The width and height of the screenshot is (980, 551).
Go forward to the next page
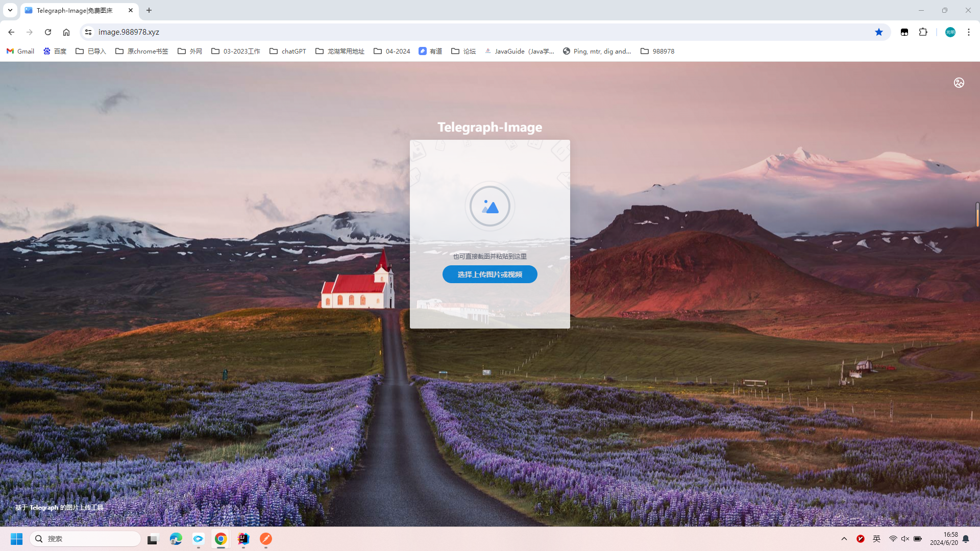point(30,32)
